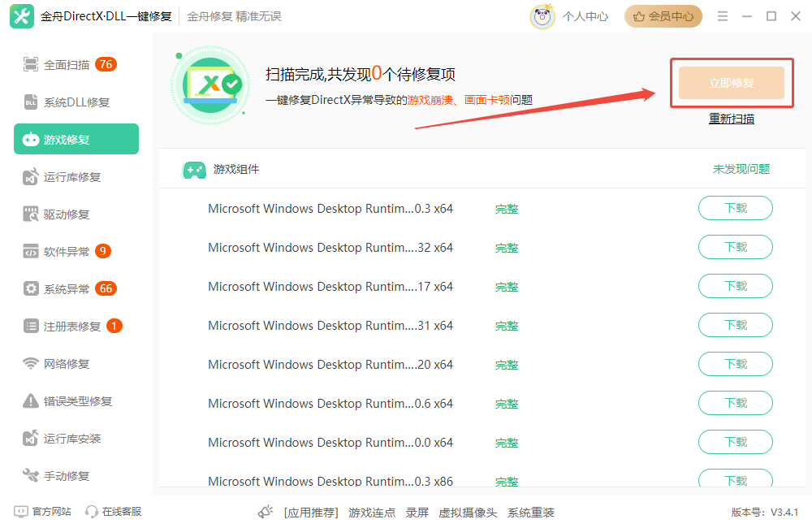The width and height of the screenshot is (812, 528).
Task: Download the Runtime 0.6 x64 component
Action: click(x=736, y=403)
